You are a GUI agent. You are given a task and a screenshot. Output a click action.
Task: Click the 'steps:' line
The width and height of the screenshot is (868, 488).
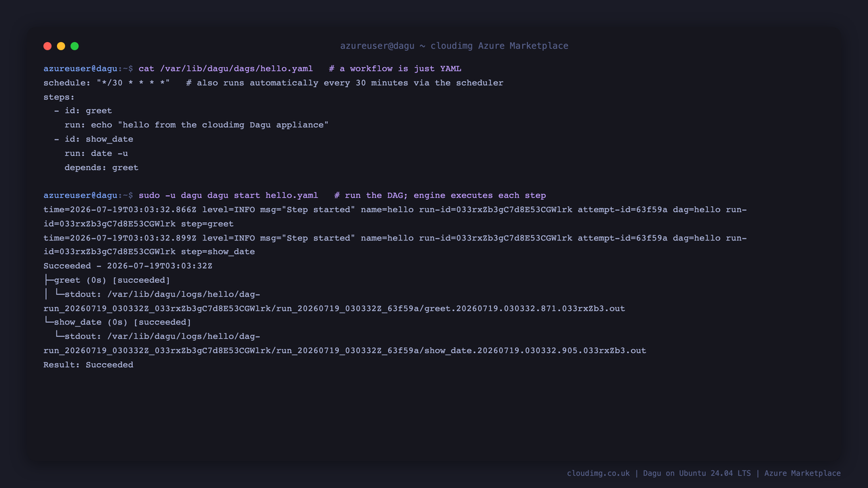59,97
